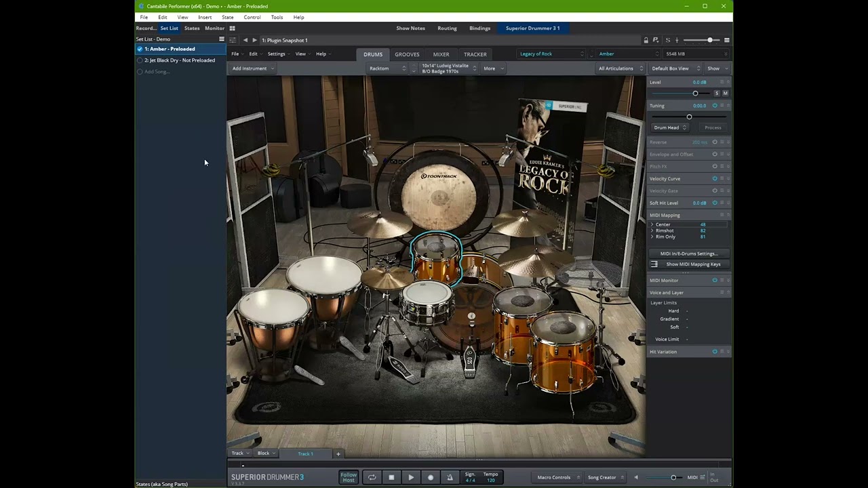Toggle the loop button in transport
The height and width of the screenshot is (488, 868).
(372, 477)
